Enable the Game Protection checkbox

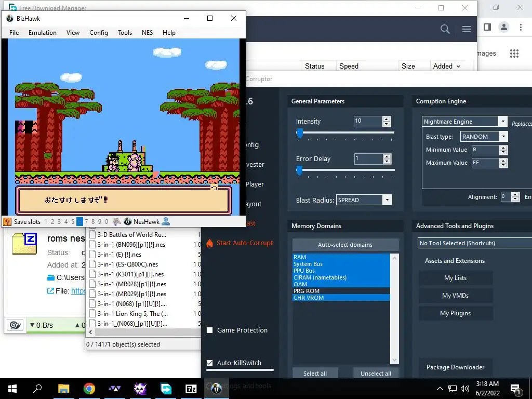click(210, 330)
